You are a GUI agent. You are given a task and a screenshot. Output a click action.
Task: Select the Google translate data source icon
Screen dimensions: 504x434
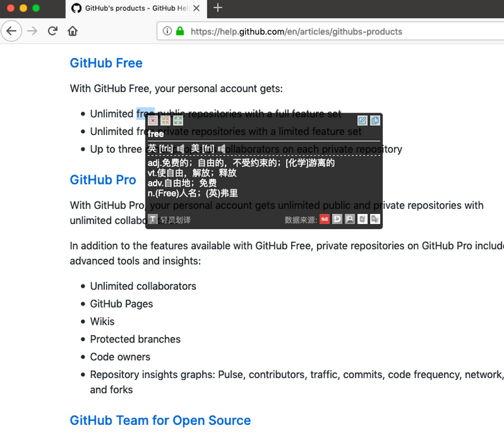(x=375, y=219)
